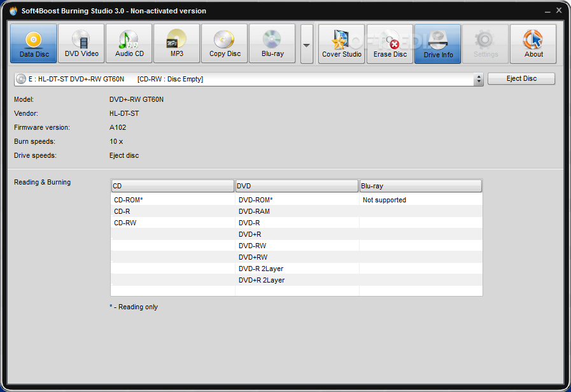Open the About dialog
This screenshot has width=571, height=392.
(x=533, y=44)
